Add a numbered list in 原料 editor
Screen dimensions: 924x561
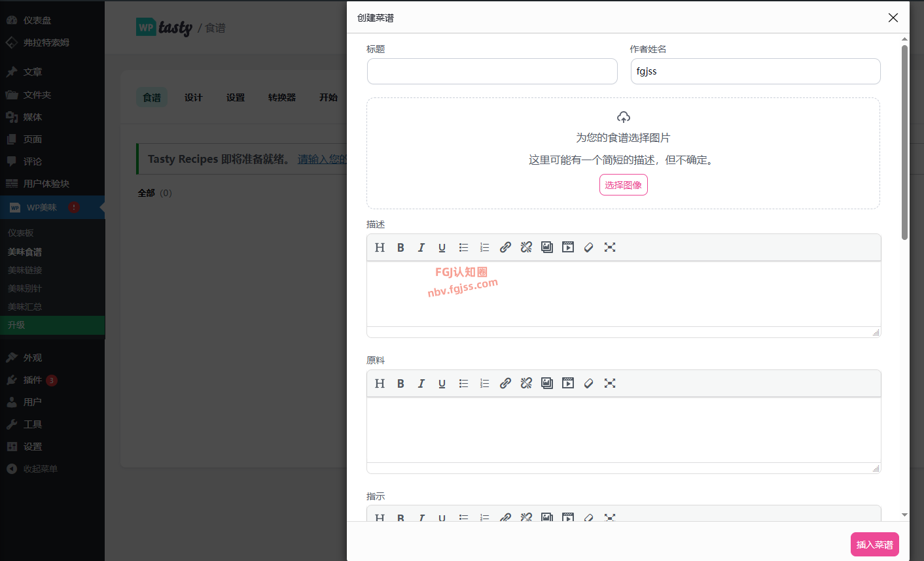(484, 383)
